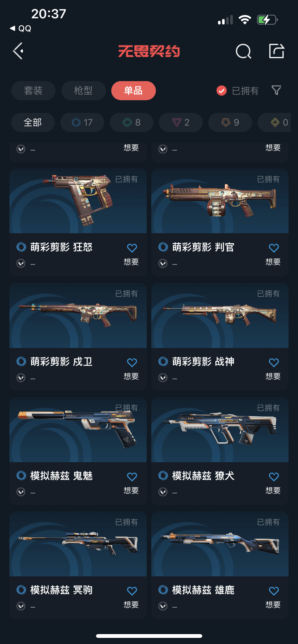Select the orange tier filter showing 9

(x=230, y=122)
